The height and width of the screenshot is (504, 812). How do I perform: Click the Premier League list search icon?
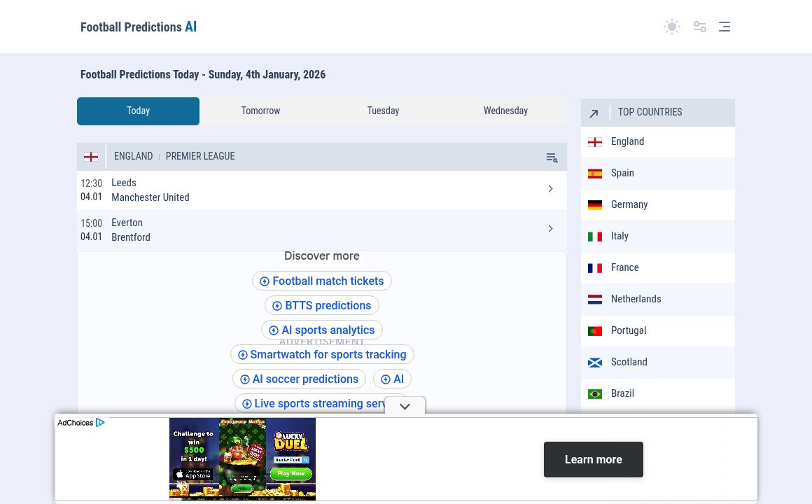(552, 157)
